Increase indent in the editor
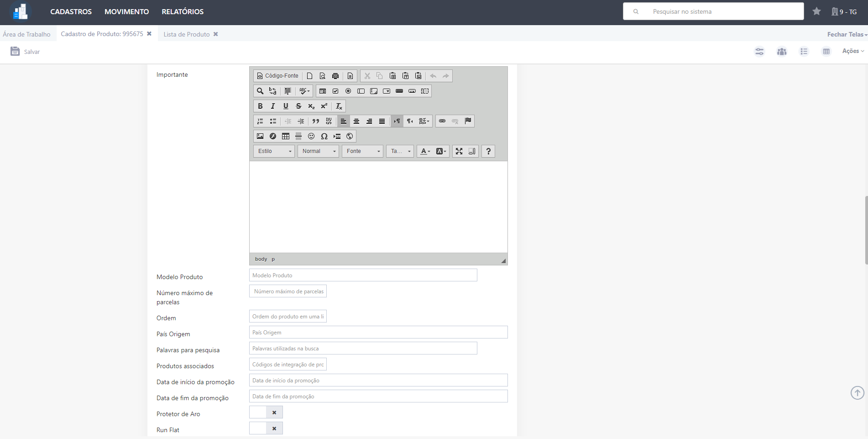The image size is (868, 439). 301,121
